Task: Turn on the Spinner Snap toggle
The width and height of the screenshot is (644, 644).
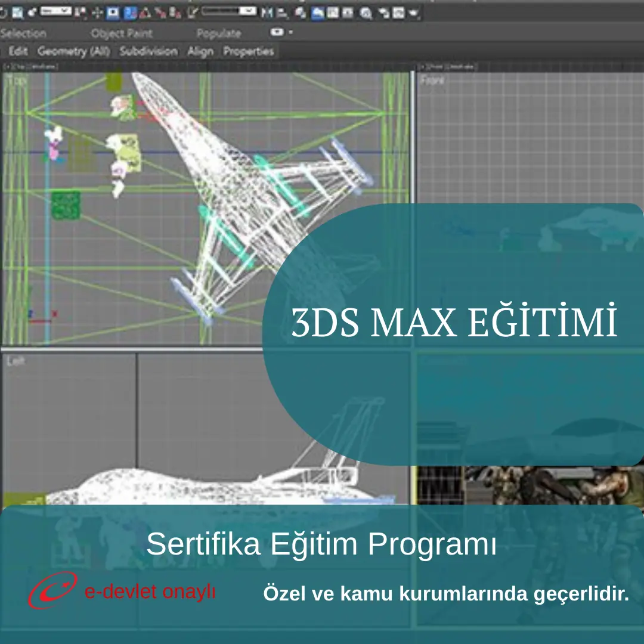Action: tap(175, 13)
